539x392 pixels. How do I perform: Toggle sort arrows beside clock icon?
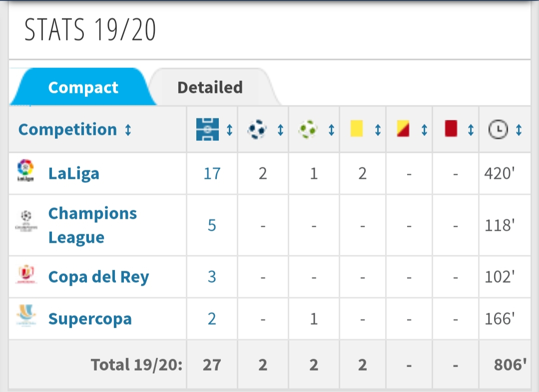tap(519, 130)
